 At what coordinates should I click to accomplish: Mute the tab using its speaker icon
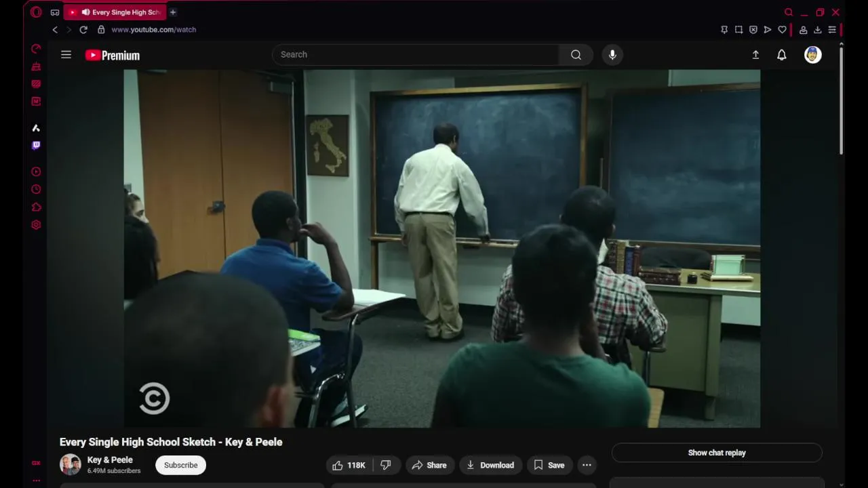pos(85,12)
